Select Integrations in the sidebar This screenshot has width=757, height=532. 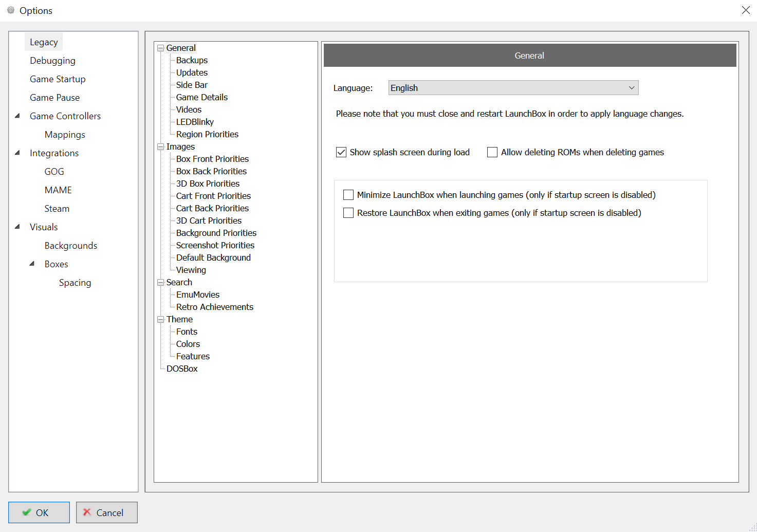coord(54,153)
